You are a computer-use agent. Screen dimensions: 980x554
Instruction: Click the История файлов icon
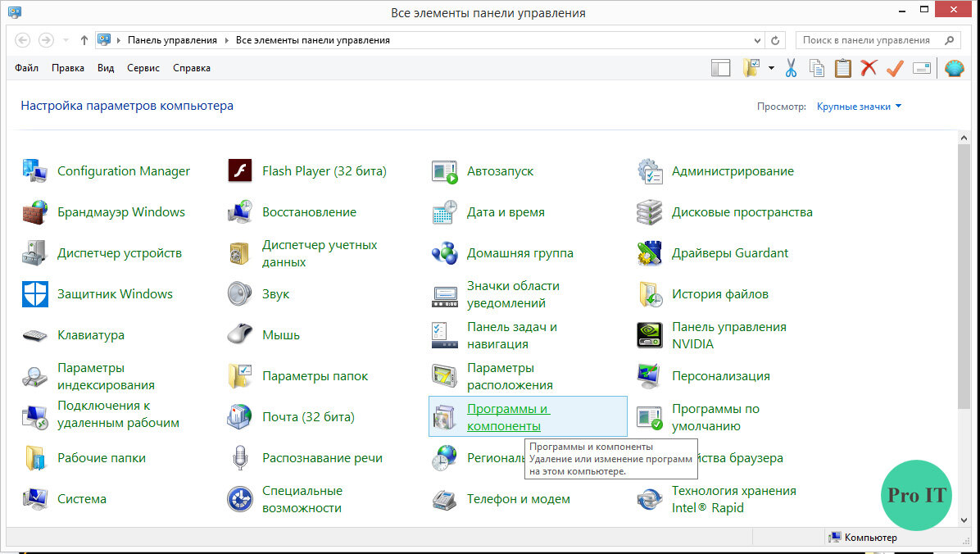[x=650, y=294]
